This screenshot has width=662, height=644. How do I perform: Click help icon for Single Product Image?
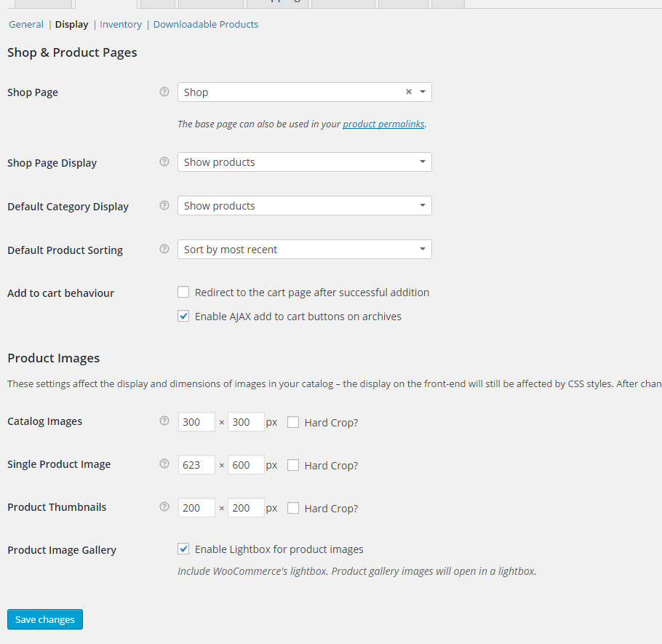pyautogui.click(x=164, y=464)
